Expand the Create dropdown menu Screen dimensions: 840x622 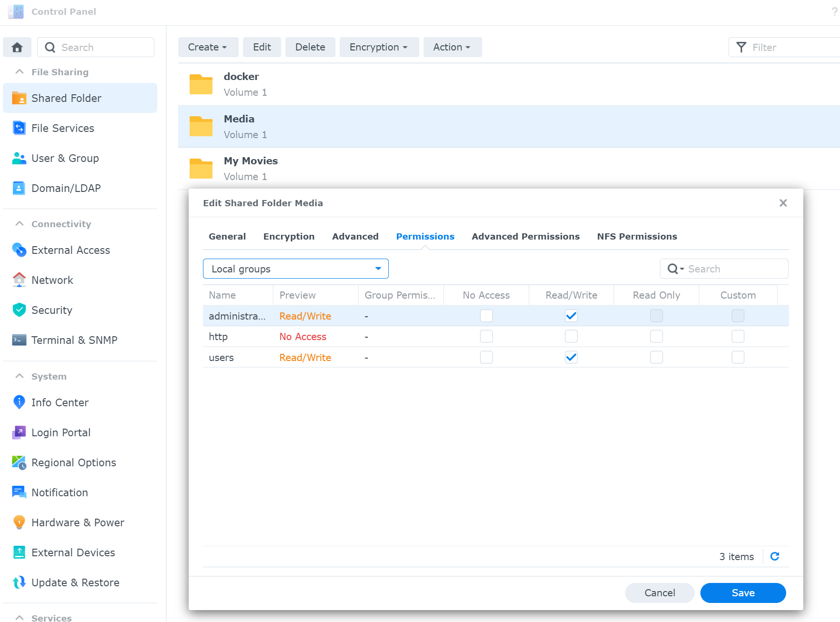point(207,47)
